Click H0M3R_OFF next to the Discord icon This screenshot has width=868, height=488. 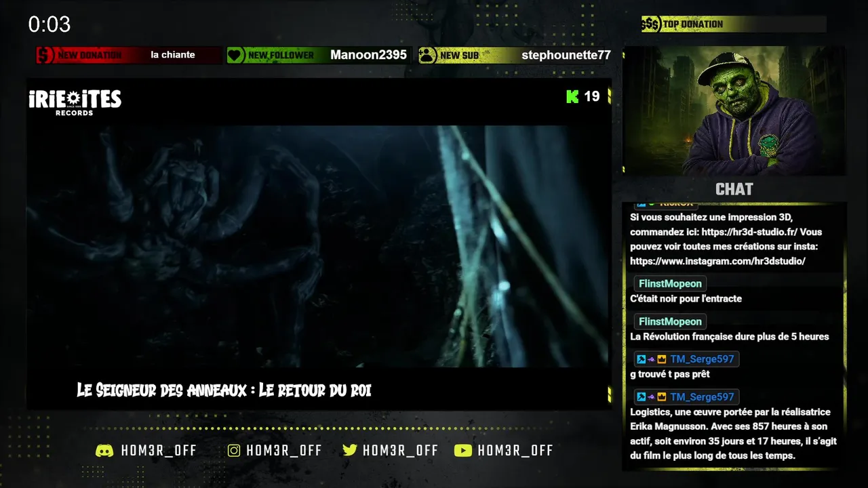tap(159, 451)
